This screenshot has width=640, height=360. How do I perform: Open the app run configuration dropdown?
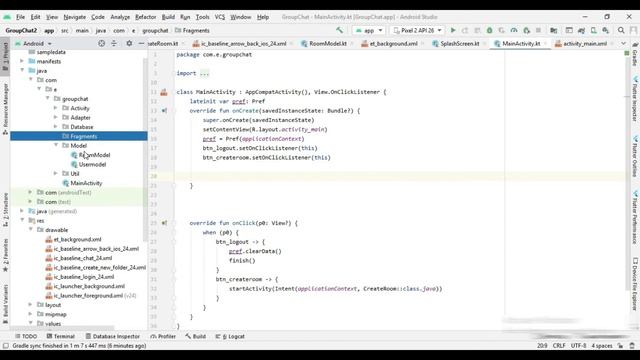[369, 30]
